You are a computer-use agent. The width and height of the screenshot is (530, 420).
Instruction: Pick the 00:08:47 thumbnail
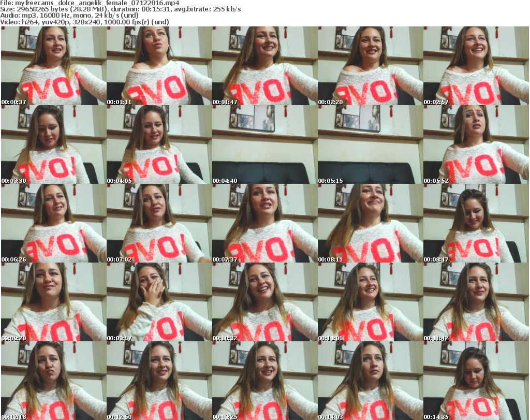tap(476, 223)
